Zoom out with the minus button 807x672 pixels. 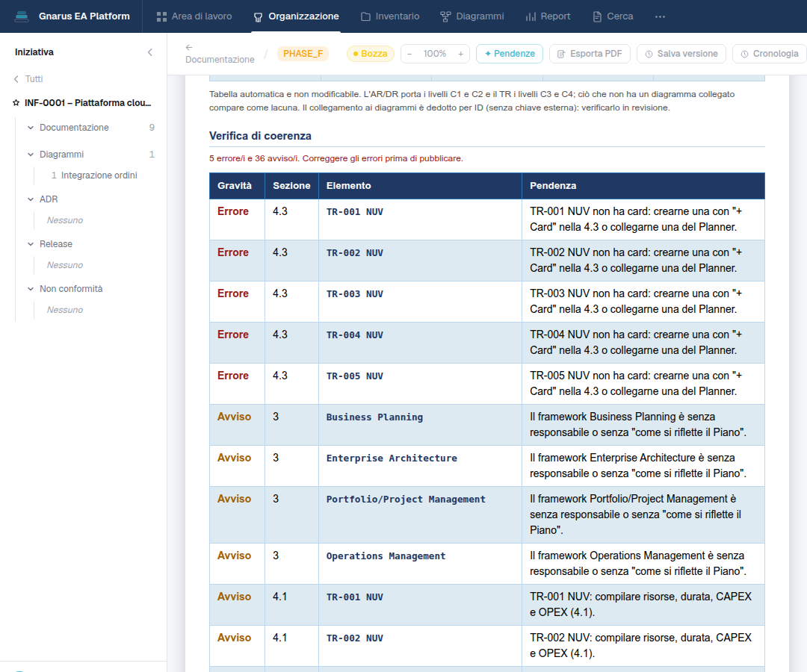click(x=409, y=54)
